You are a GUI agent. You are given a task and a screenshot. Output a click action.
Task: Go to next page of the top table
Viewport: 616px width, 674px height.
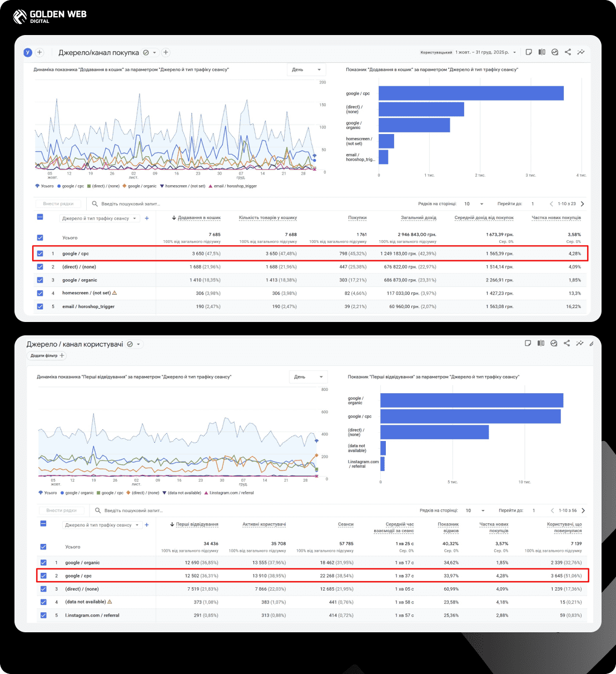(583, 204)
